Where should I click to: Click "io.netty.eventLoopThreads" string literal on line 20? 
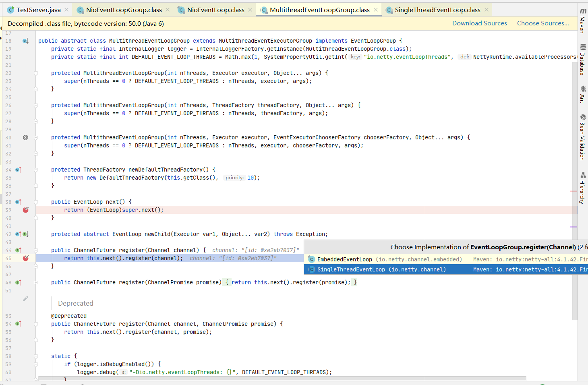tap(407, 57)
